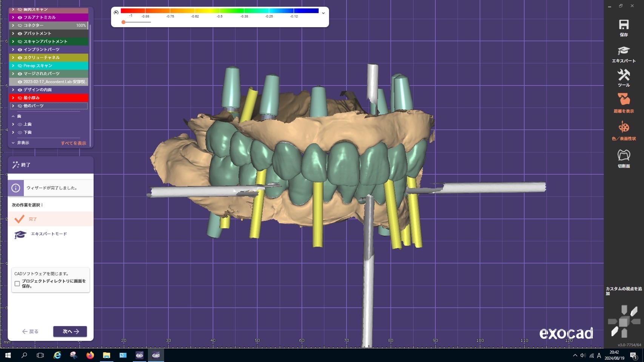This screenshot has width=644, height=362.
Task: Check the プロジェクトディレクトリに画面を保存 checkbox
Action: 17,284
